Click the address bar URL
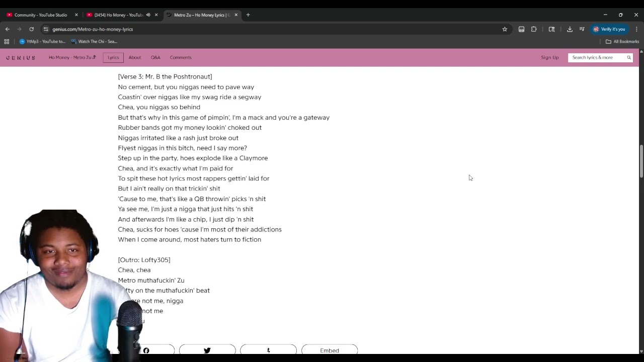 (93, 29)
